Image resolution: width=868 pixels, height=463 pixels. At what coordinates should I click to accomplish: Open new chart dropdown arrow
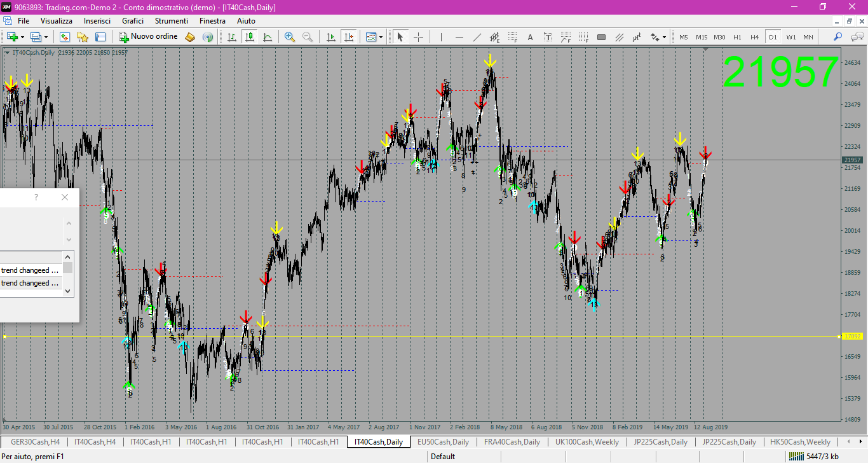pos(22,38)
